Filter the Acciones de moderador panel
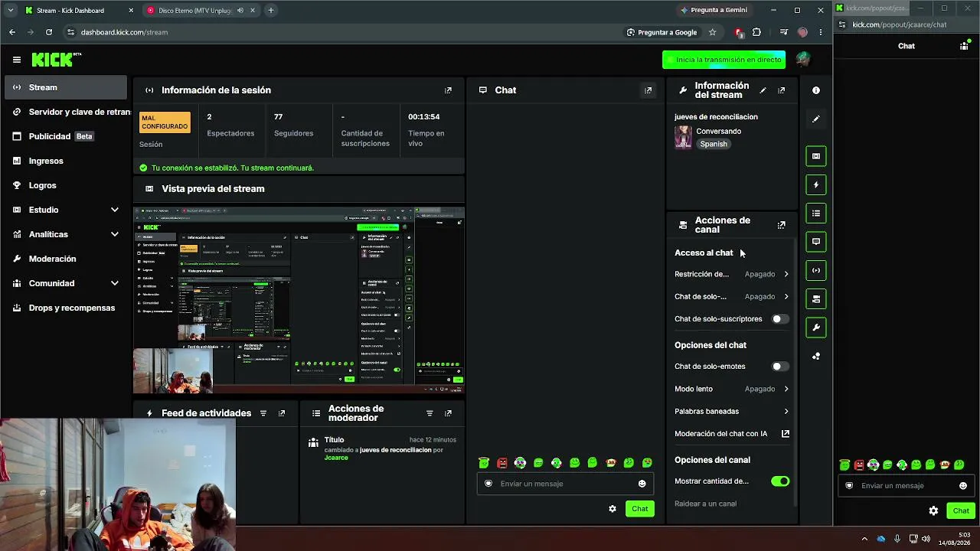Screen dimensions: 980x551 pos(430,413)
